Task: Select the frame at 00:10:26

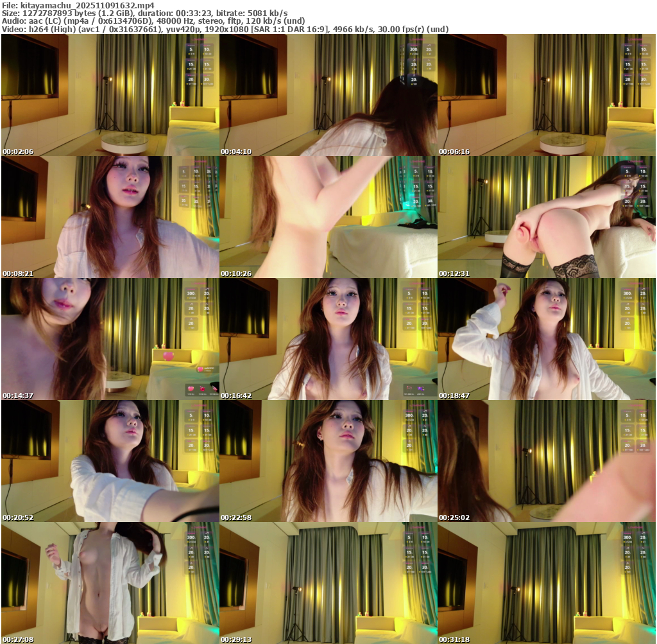Action: 328,217
